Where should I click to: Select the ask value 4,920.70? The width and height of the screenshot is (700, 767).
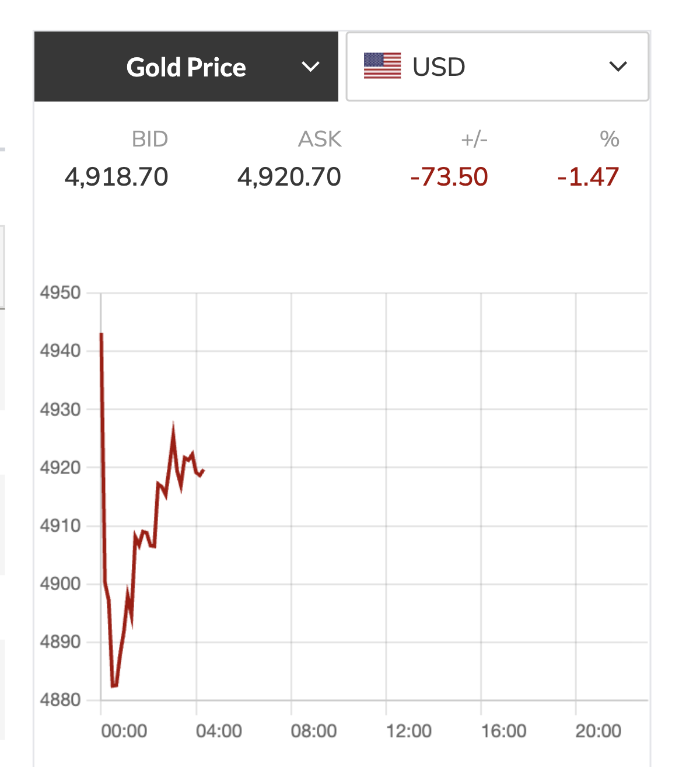[289, 177]
